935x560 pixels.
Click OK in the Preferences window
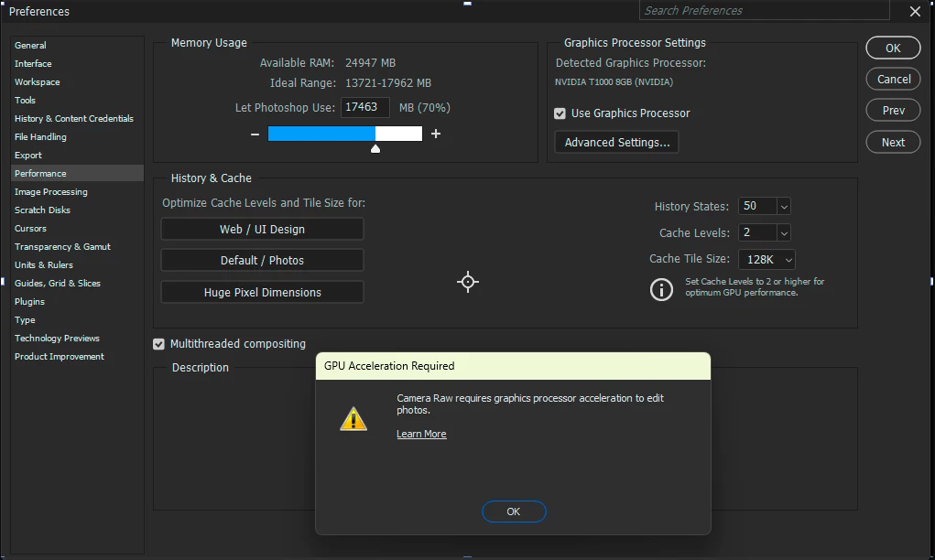point(893,48)
